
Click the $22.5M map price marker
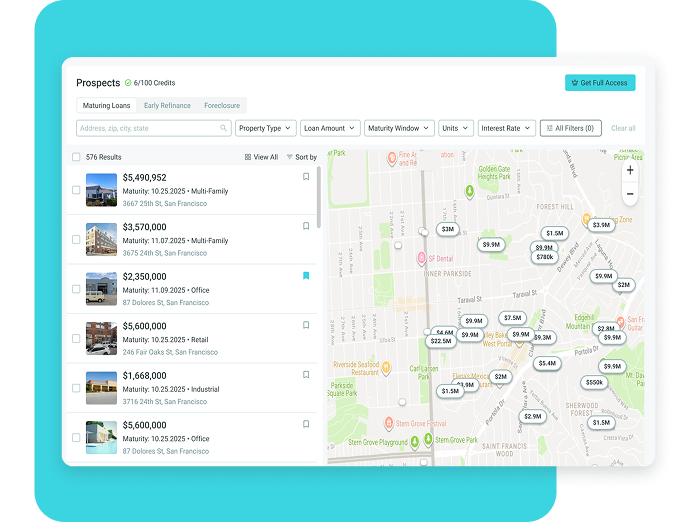click(x=440, y=341)
